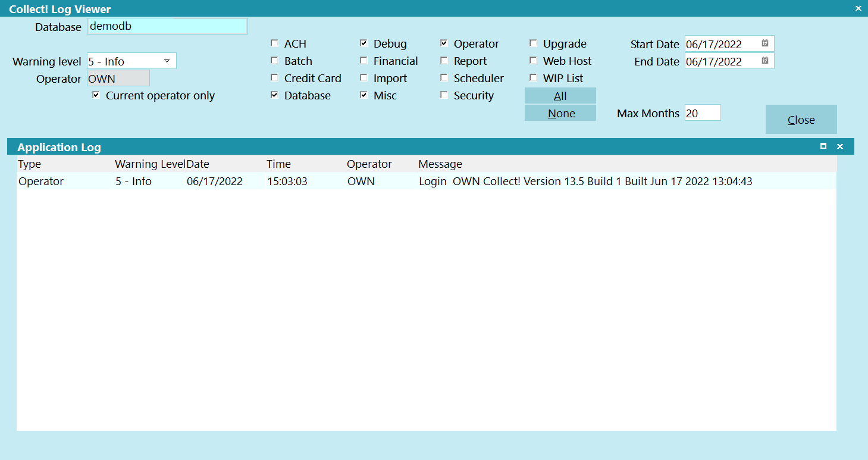This screenshot has width=868, height=460.
Task: Enable the ACH log type checkbox
Action: [274, 43]
